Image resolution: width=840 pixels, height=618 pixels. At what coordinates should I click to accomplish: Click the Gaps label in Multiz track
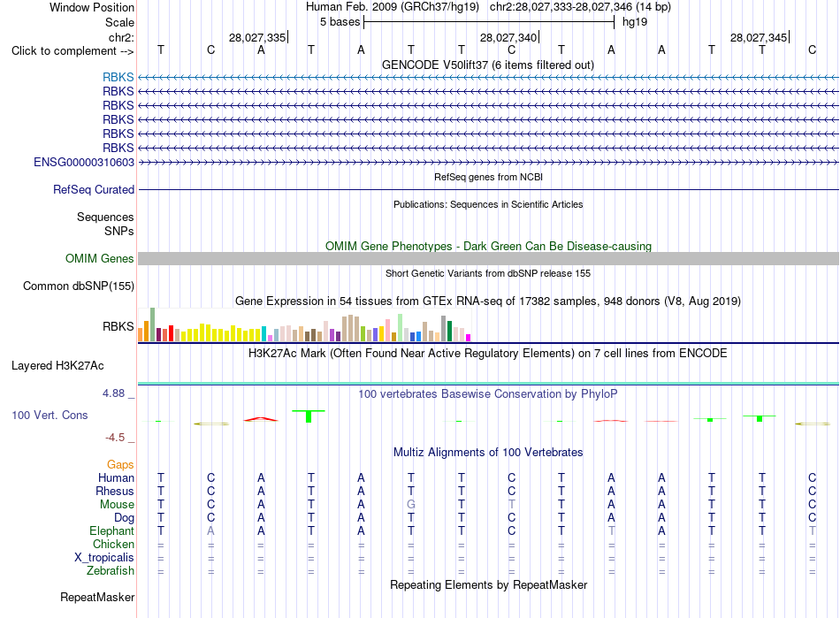pyautogui.click(x=120, y=465)
